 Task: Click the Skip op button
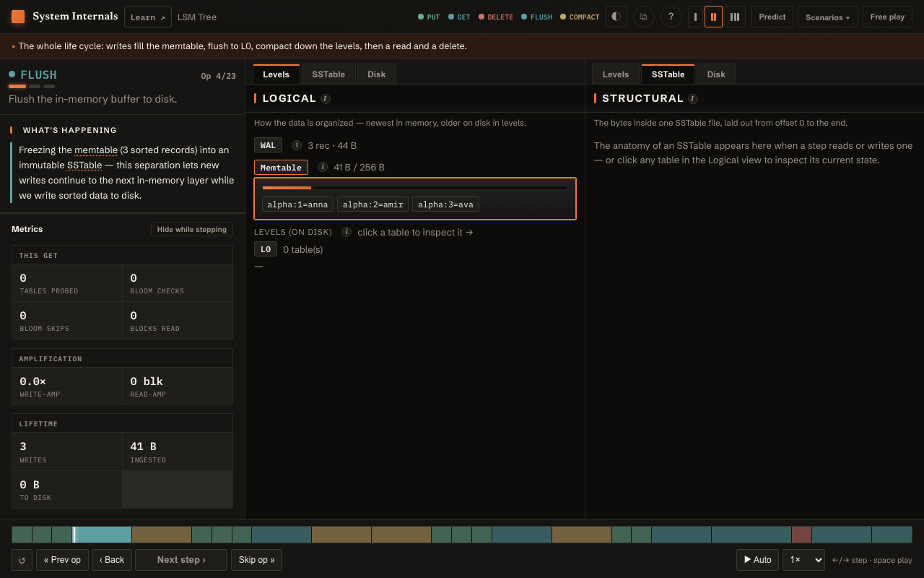pos(256,560)
